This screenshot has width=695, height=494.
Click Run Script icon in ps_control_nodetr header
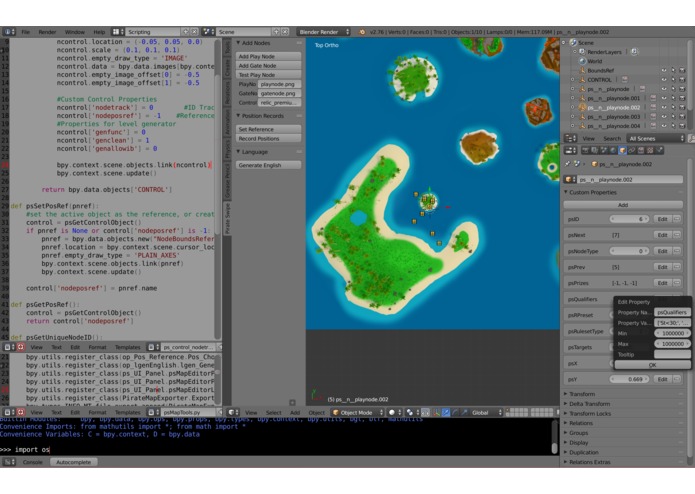[x=20, y=347]
